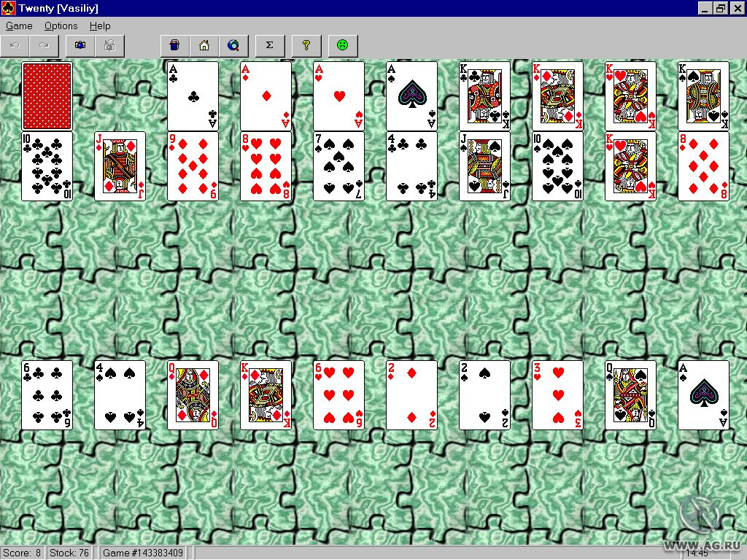Click the greyed-out restore snapshot icon
This screenshot has width=747, height=560.
(109, 46)
